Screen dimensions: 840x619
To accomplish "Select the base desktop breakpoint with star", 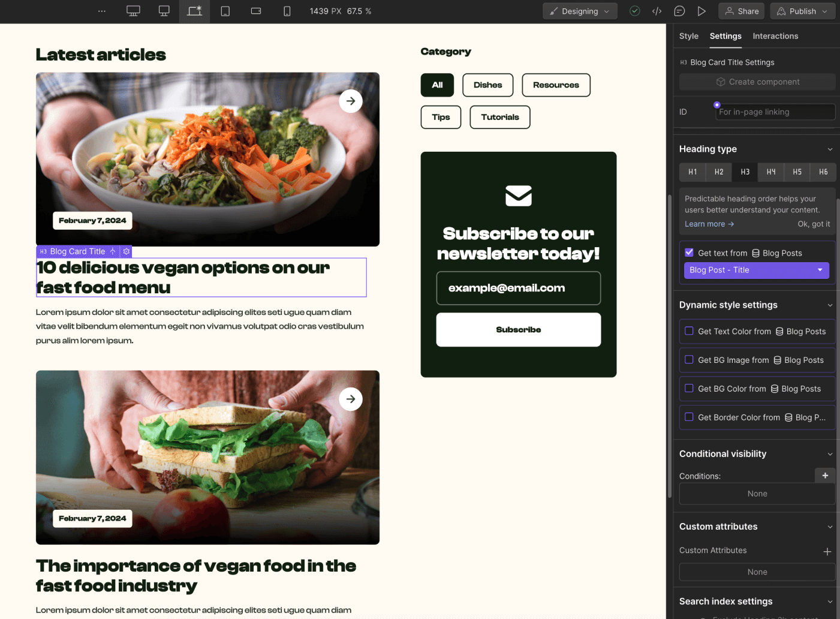I will 194,11.
